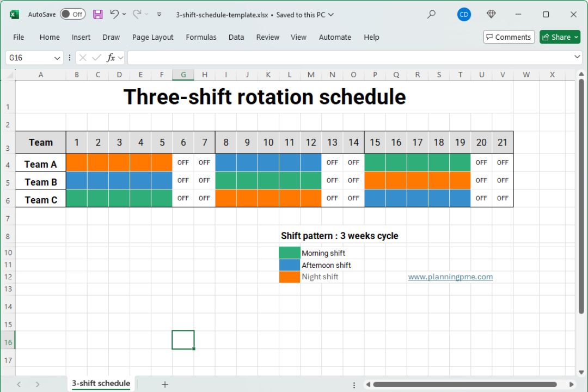Expand the Name Box dropdown
This screenshot has height=392, width=588.
57,58
